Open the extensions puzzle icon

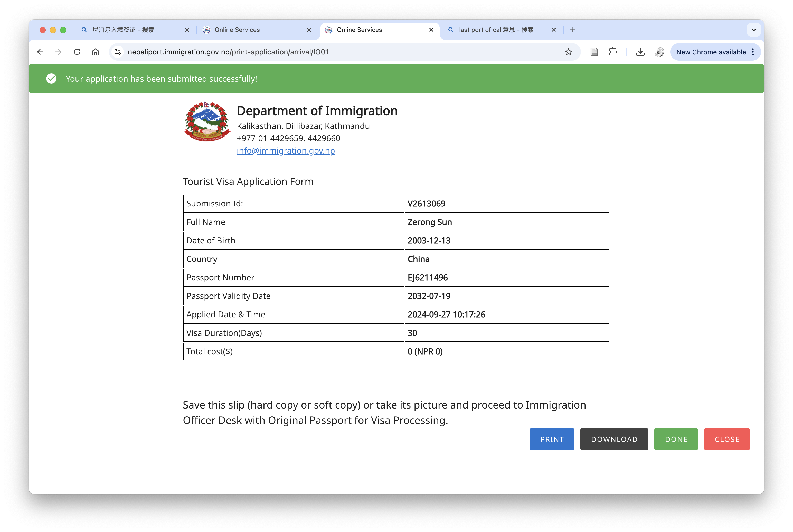613,52
